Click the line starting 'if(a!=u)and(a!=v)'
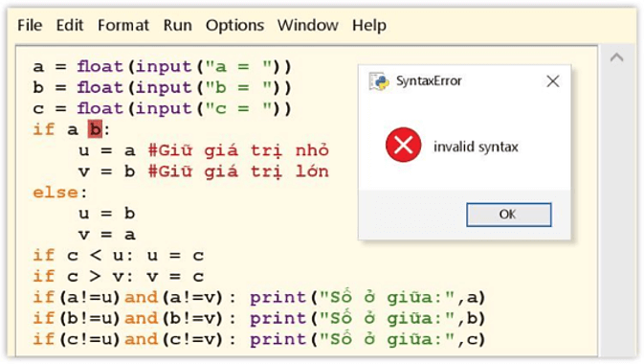Viewport: 644px width, 364px height. point(259,297)
